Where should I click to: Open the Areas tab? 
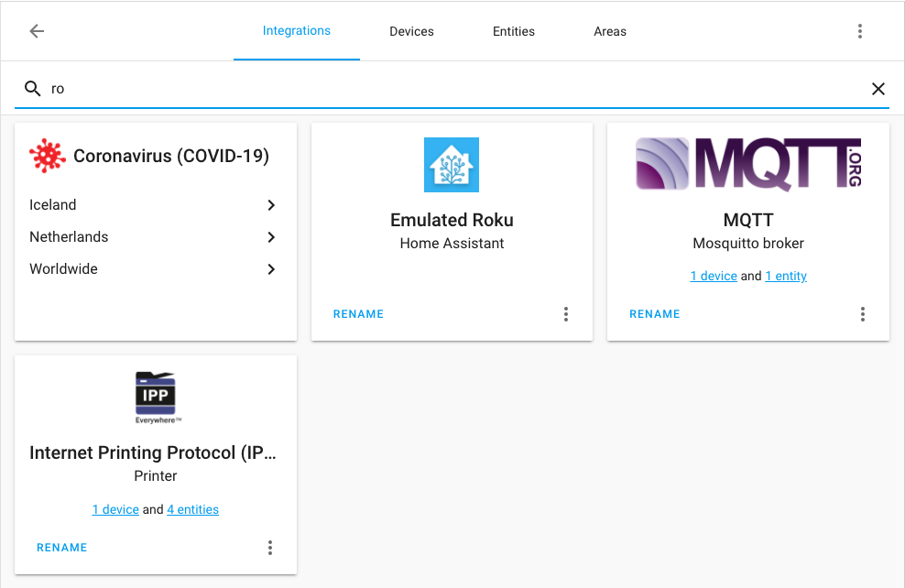pos(610,30)
